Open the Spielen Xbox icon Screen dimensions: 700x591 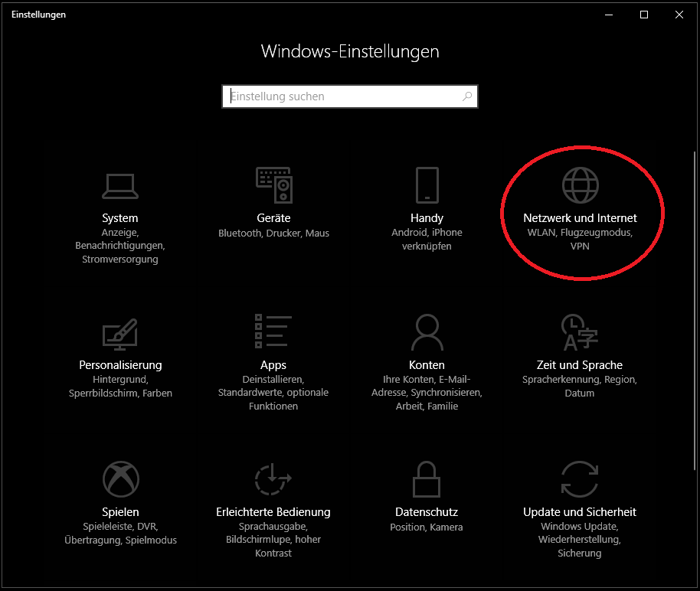point(120,479)
